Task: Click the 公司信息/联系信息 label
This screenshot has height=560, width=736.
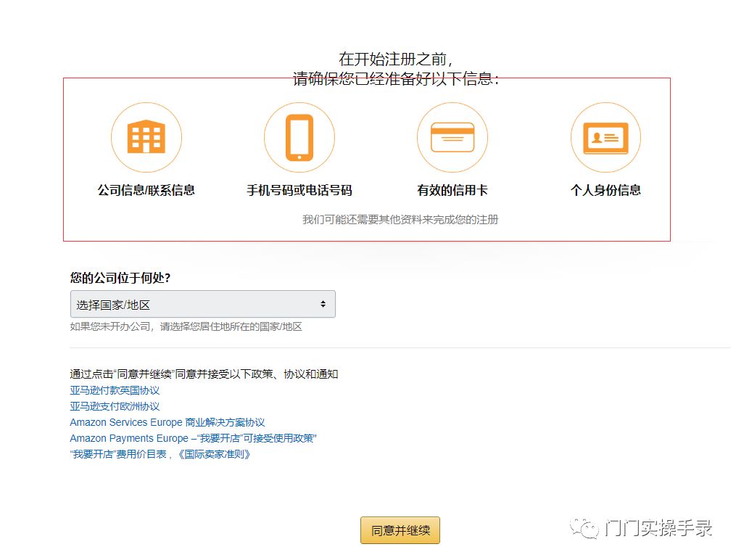Action: pyautogui.click(x=146, y=190)
